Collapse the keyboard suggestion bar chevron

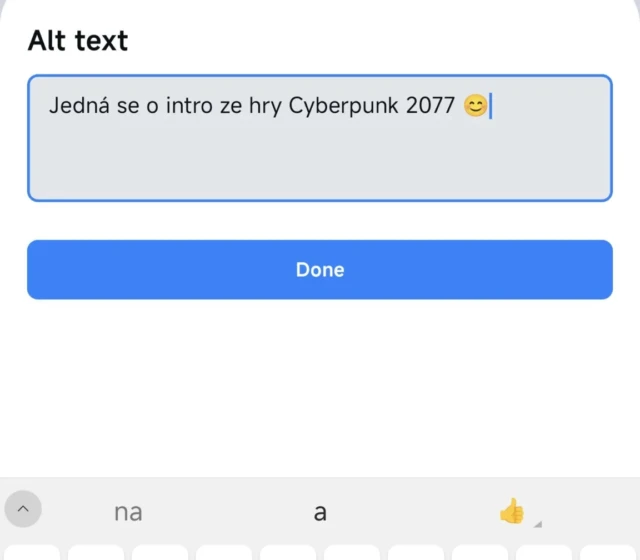pyautogui.click(x=23, y=510)
